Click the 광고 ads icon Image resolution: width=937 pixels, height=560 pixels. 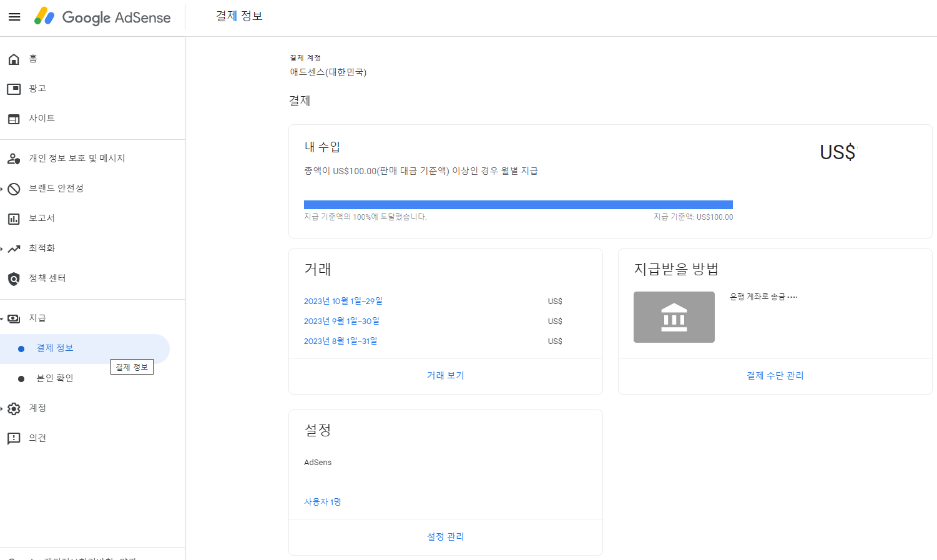[14, 89]
